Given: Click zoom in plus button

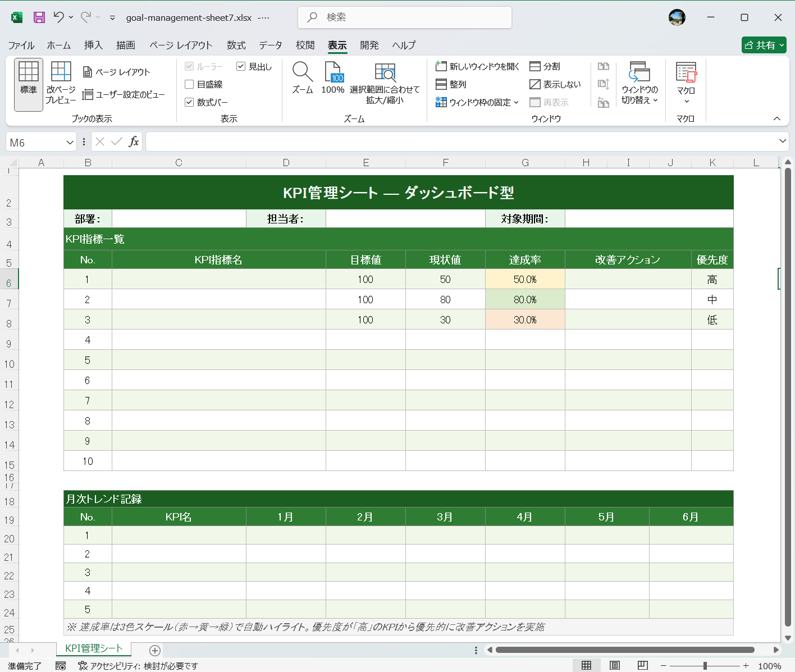Looking at the screenshot, I should [x=746, y=666].
